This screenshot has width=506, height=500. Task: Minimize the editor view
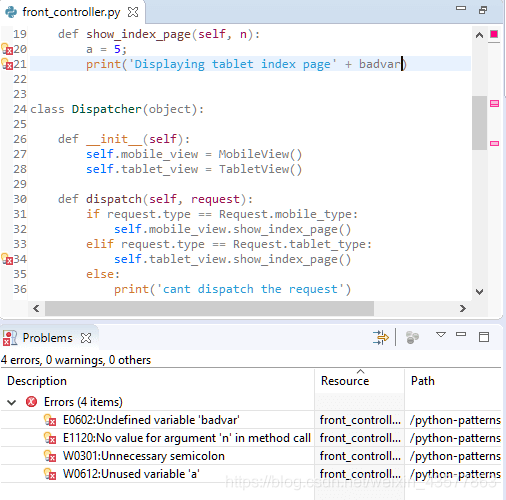(461, 8)
